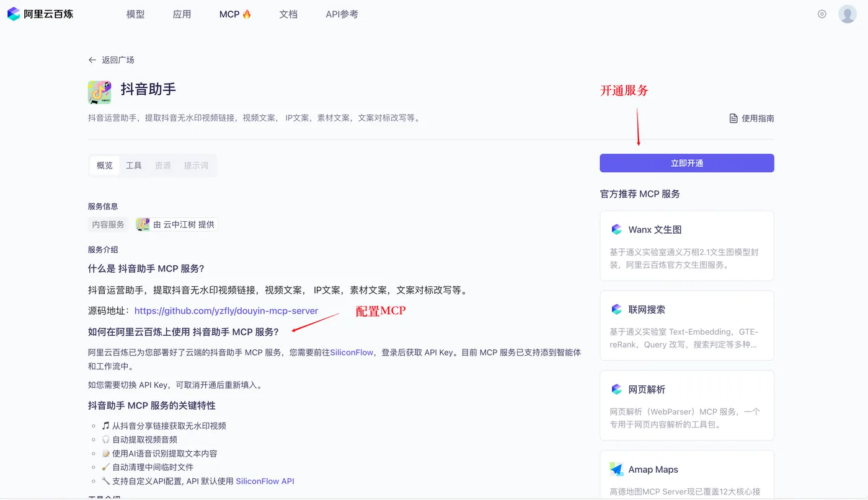Switch to the 工具 tab
Screen dimensions: 868x500
134,165
